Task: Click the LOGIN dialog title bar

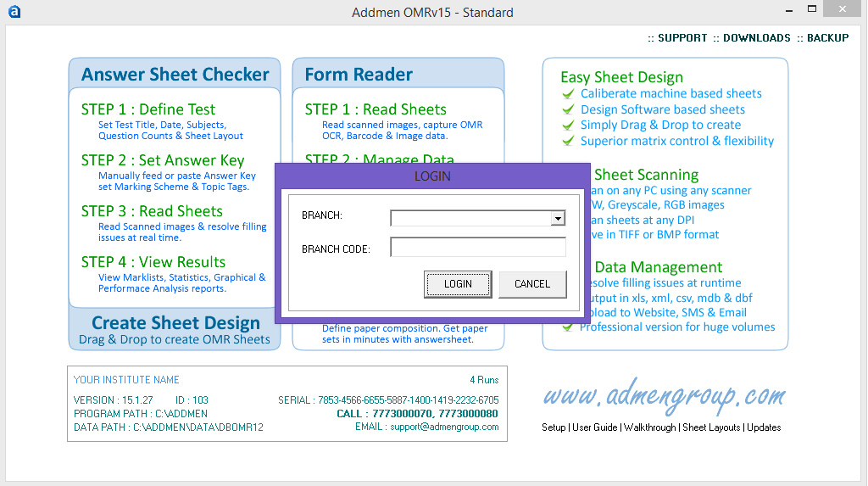Action: (x=432, y=176)
